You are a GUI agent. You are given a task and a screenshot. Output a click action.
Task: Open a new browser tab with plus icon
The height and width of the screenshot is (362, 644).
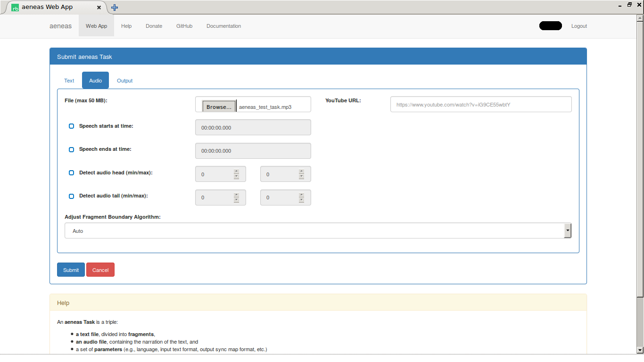pyautogui.click(x=115, y=8)
